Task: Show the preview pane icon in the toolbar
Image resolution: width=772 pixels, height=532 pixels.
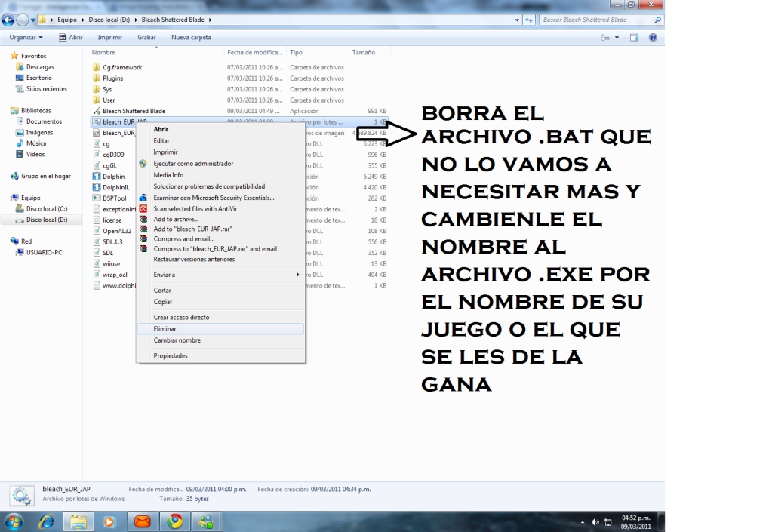Action: click(634, 38)
